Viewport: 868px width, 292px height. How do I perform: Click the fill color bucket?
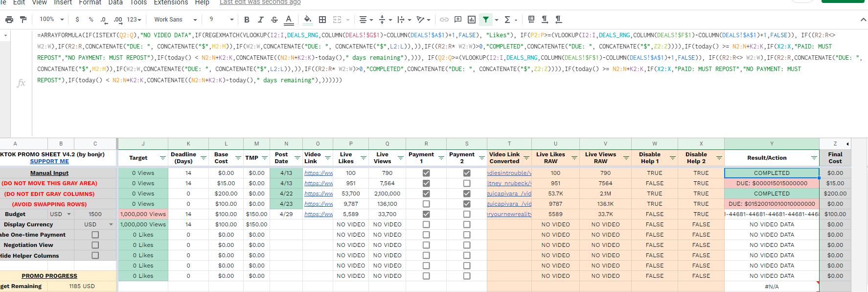coord(307,20)
